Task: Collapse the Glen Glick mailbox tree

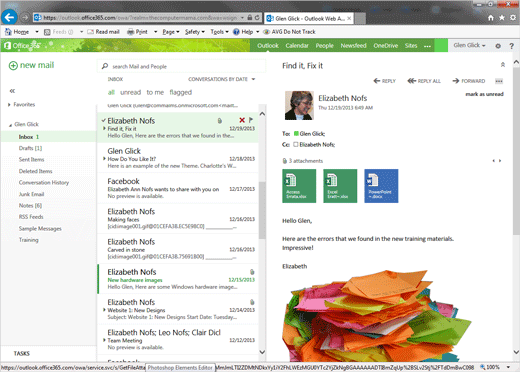Action: coord(10,125)
